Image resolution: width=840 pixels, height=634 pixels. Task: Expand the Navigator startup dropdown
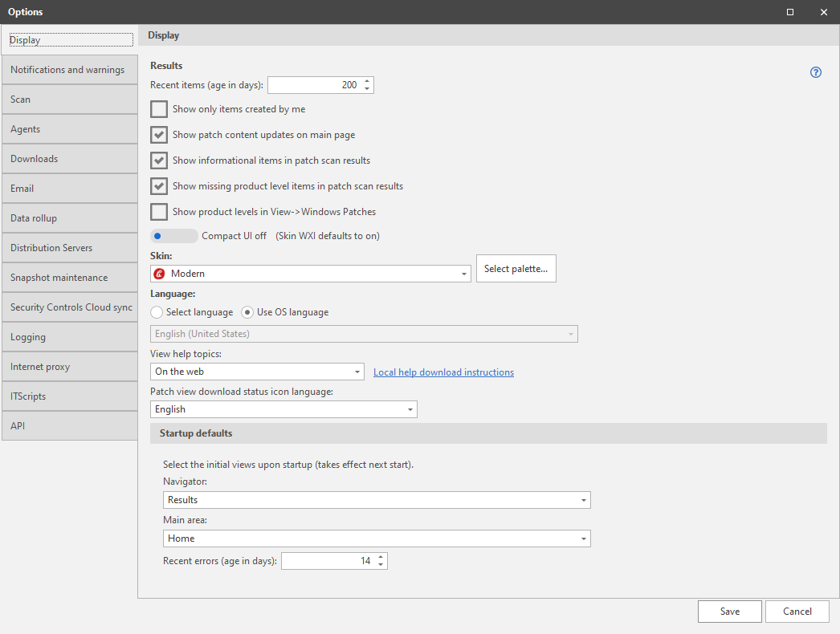pos(377,500)
